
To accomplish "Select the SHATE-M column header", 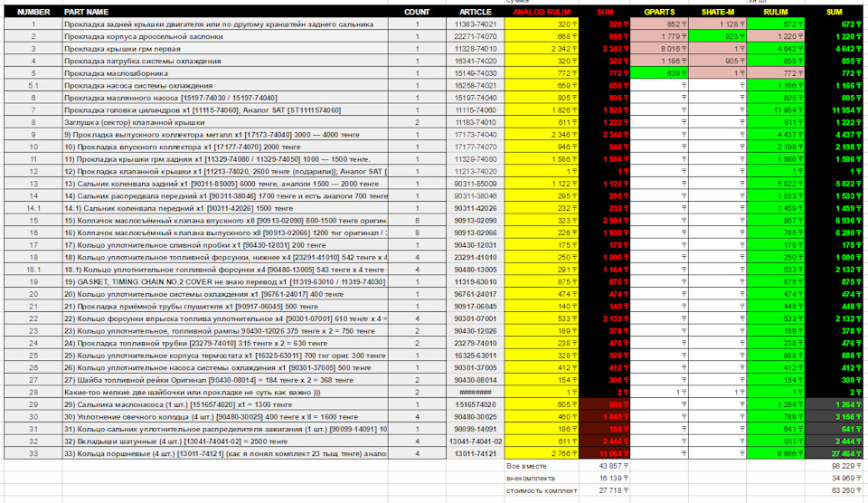I will click(717, 12).
